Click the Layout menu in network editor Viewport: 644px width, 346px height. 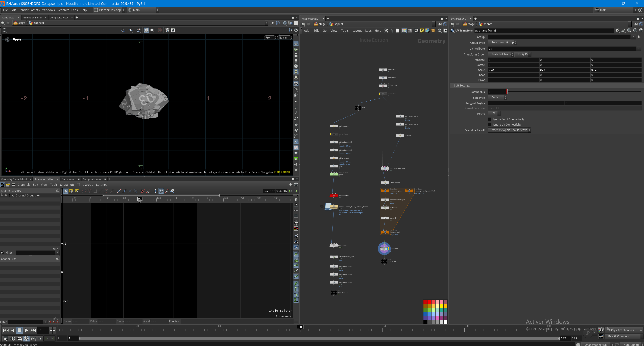point(357,31)
